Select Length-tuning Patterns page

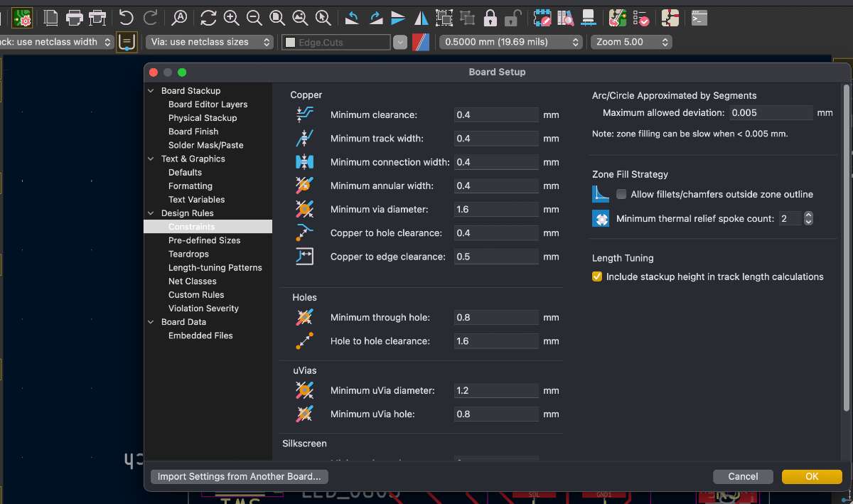point(215,268)
